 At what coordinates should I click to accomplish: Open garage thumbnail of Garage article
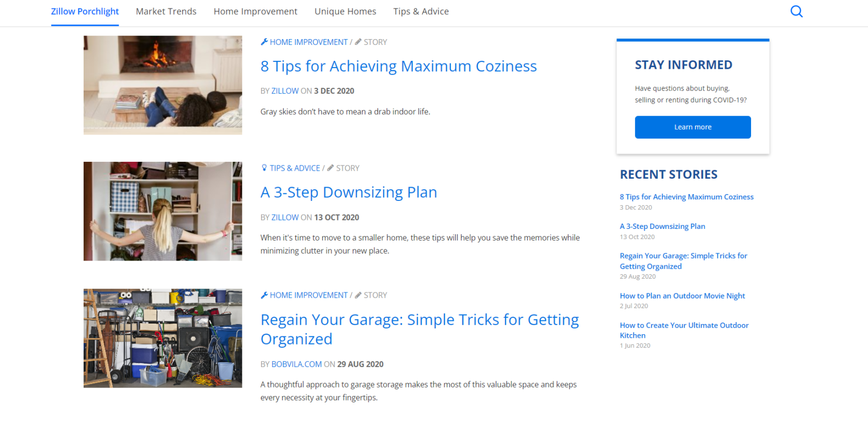pos(163,338)
